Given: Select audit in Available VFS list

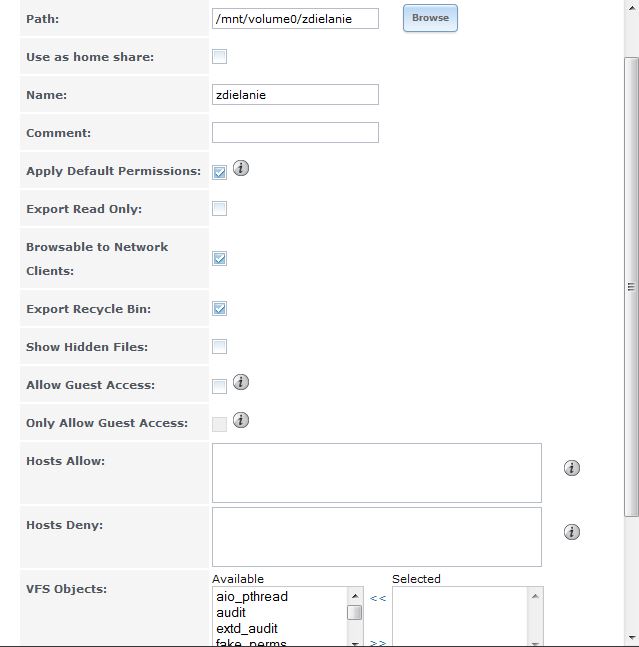Looking at the screenshot, I should (231, 612).
